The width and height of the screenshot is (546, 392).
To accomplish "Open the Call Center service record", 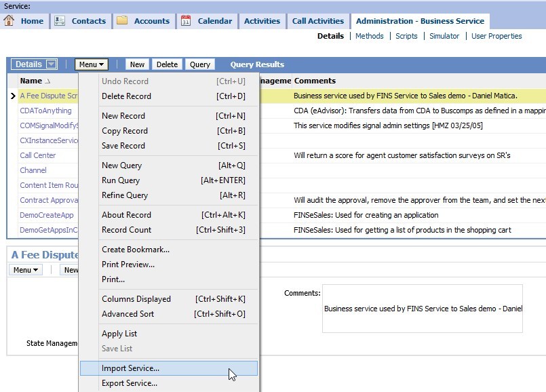I will point(37,155).
